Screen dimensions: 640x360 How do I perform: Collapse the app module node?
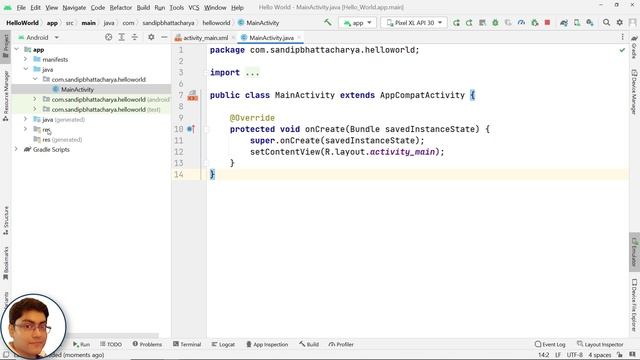tap(17, 49)
